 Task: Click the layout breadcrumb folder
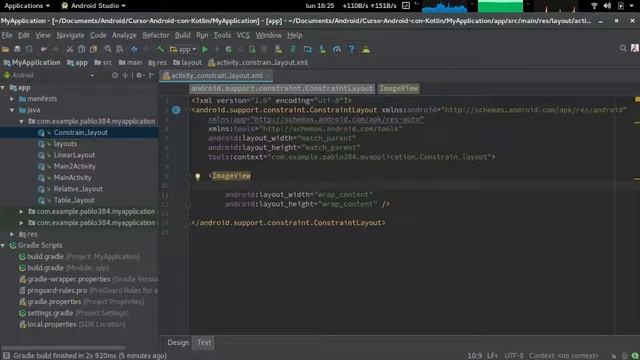click(x=187, y=62)
